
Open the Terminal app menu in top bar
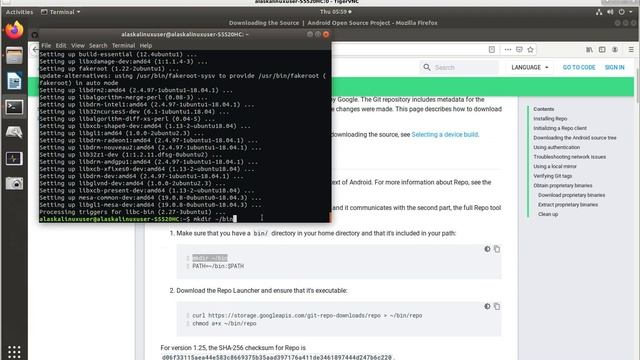click(x=60, y=12)
